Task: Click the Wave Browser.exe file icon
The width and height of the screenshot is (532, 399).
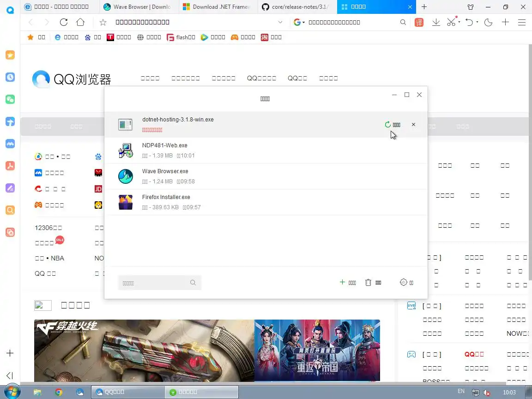Action: pyautogui.click(x=125, y=176)
